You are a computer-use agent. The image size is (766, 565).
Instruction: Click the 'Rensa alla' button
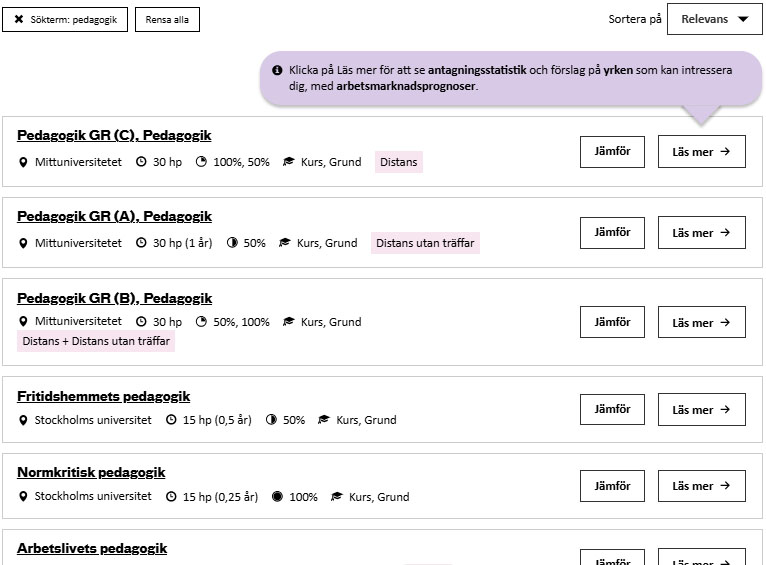pos(167,20)
